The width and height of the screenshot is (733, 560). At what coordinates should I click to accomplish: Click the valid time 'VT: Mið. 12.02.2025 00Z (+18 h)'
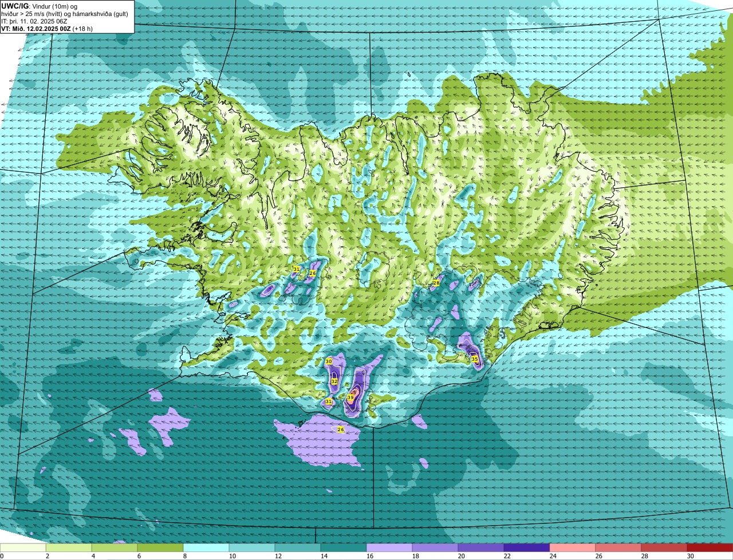coord(47,28)
